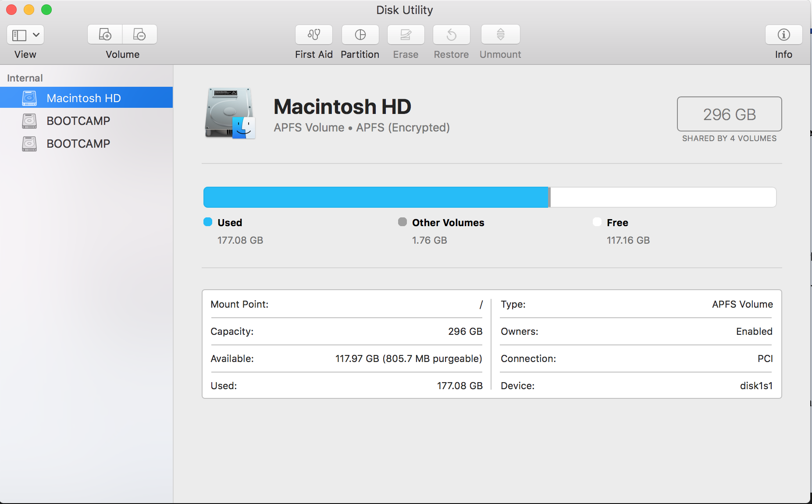Click the First Aid stethoscope icon
Image resolution: width=812 pixels, height=504 pixels.
(313, 35)
